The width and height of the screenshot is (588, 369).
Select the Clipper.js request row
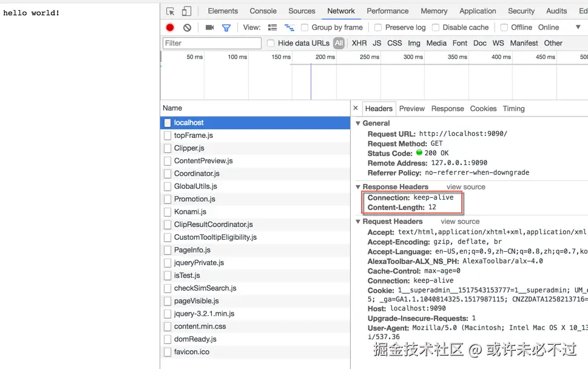point(255,148)
